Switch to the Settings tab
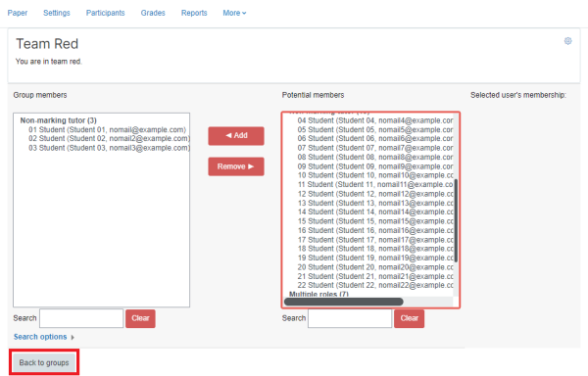Viewport: 588px width, 376px height. coord(57,13)
